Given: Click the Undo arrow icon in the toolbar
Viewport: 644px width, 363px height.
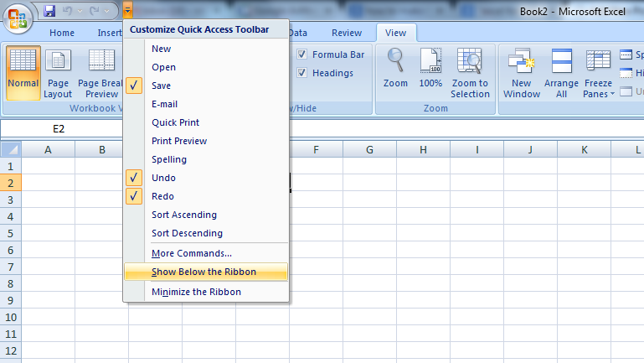Looking at the screenshot, I should click(x=68, y=11).
